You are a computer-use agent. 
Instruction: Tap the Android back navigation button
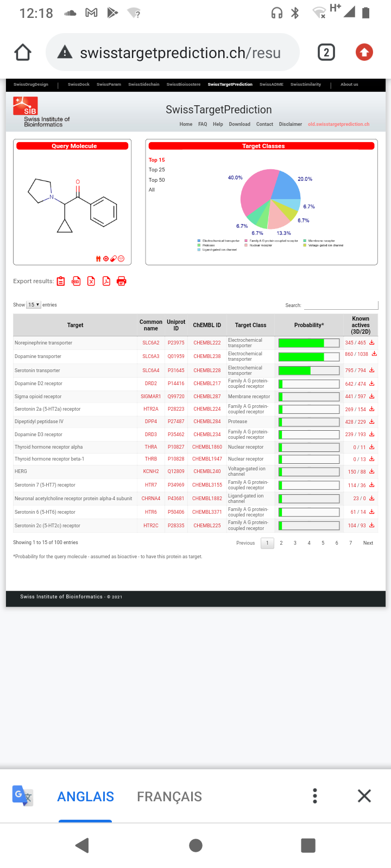[x=83, y=845]
